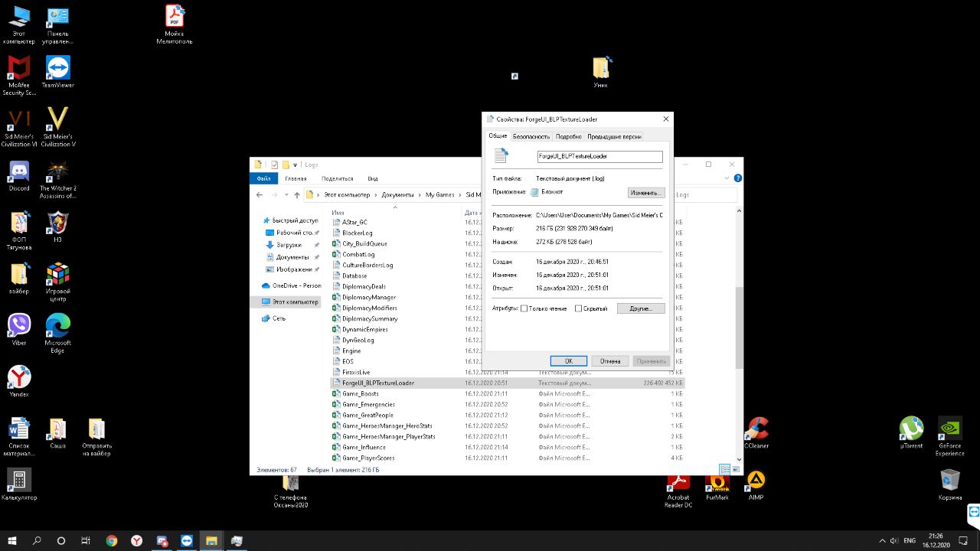
Task: Click the ENG language indicator in tray
Action: pyautogui.click(x=910, y=540)
